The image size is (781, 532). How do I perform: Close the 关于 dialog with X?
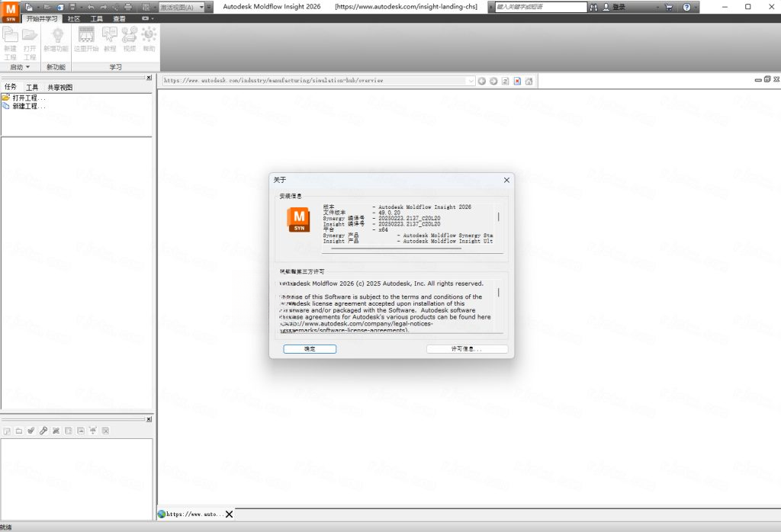506,180
